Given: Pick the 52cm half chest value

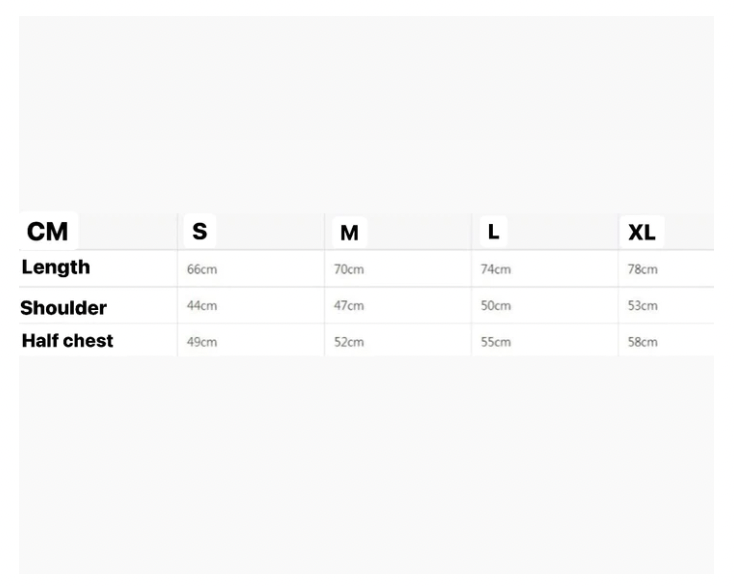Looking at the screenshot, I should tap(348, 342).
